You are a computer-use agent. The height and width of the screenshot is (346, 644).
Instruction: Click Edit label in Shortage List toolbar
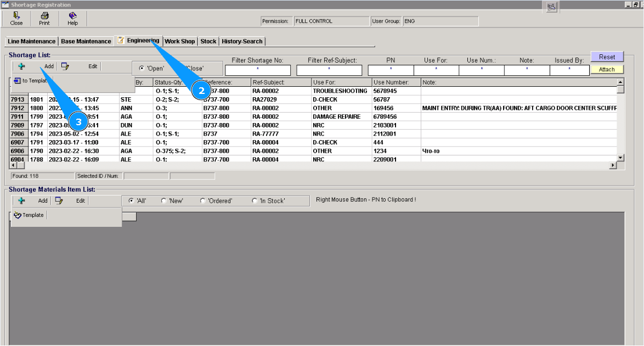coord(93,66)
